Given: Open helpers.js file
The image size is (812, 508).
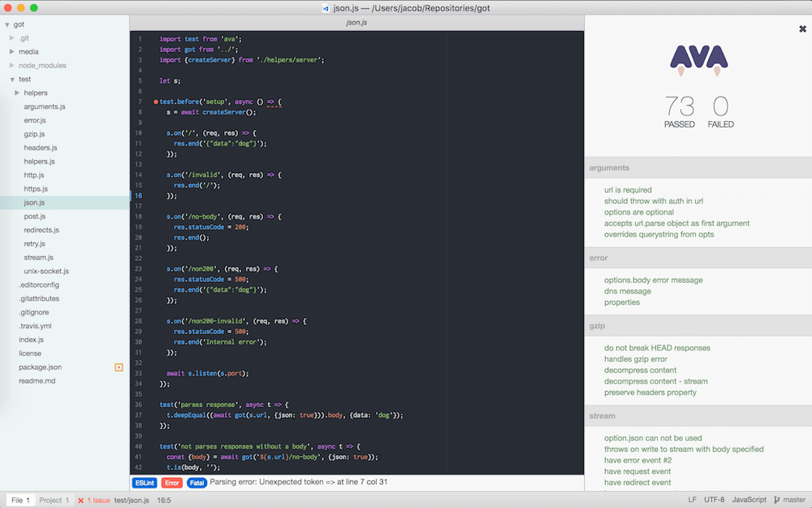Looking at the screenshot, I should [39, 161].
